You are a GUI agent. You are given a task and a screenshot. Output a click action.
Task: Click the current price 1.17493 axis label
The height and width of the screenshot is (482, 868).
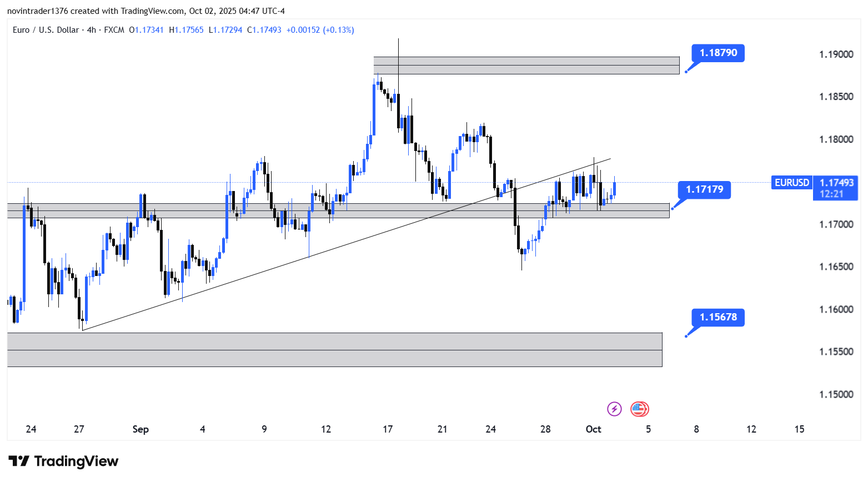(836, 183)
